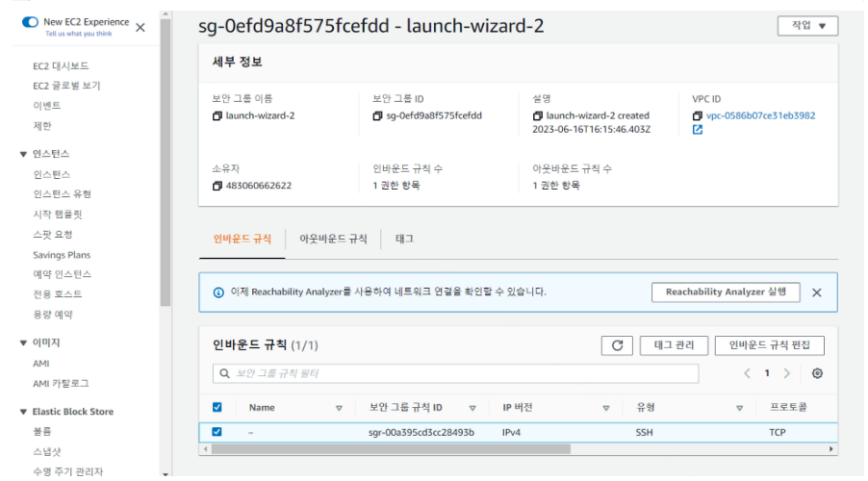The width and height of the screenshot is (868, 481).
Task: Open the vpc-0586b07ce31eb3982 link
Action: coord(760,116)
